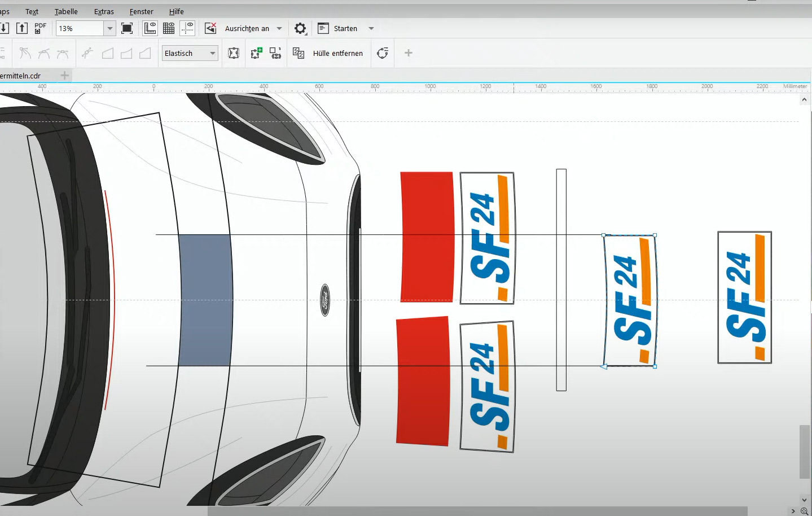Click the zoom level field showing 13%

[80, 28]
